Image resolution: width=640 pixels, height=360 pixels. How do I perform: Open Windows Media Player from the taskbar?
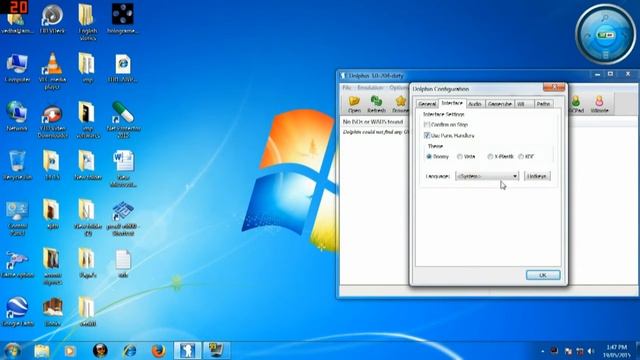tap(70, 351)
